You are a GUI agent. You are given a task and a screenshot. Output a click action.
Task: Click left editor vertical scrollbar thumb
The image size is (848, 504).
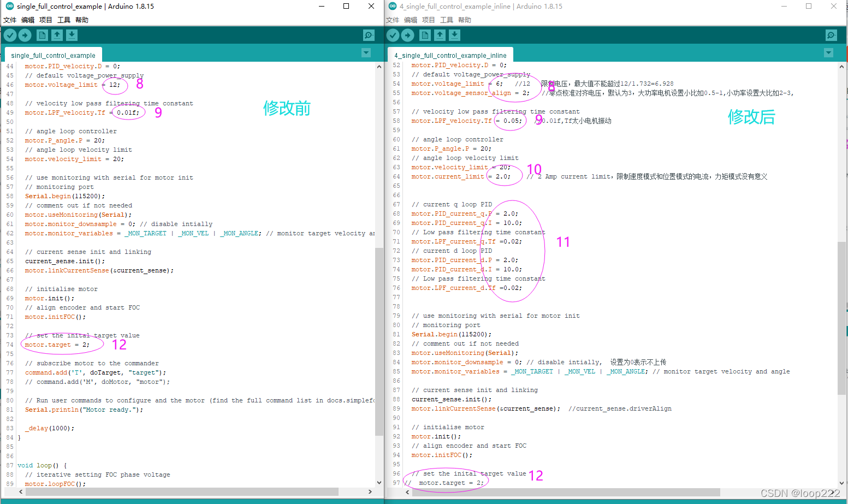pyautogui.click(x=379, y=341)
